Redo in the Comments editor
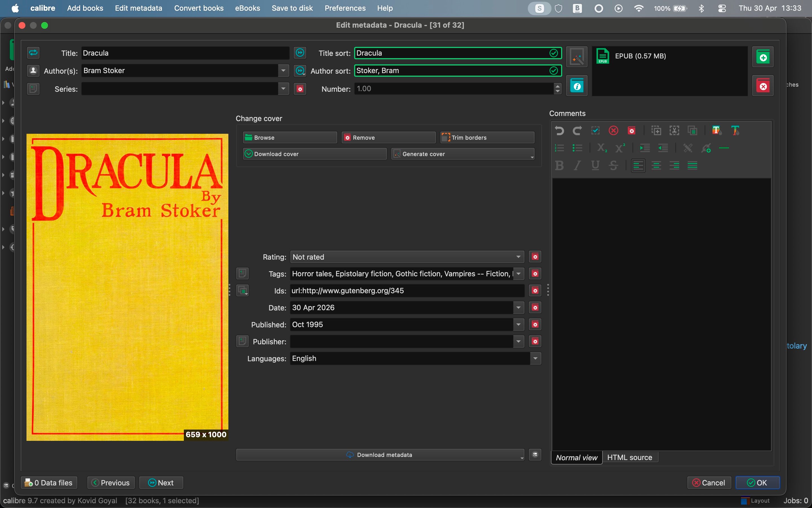812x508 pixels. click(577, 130)
